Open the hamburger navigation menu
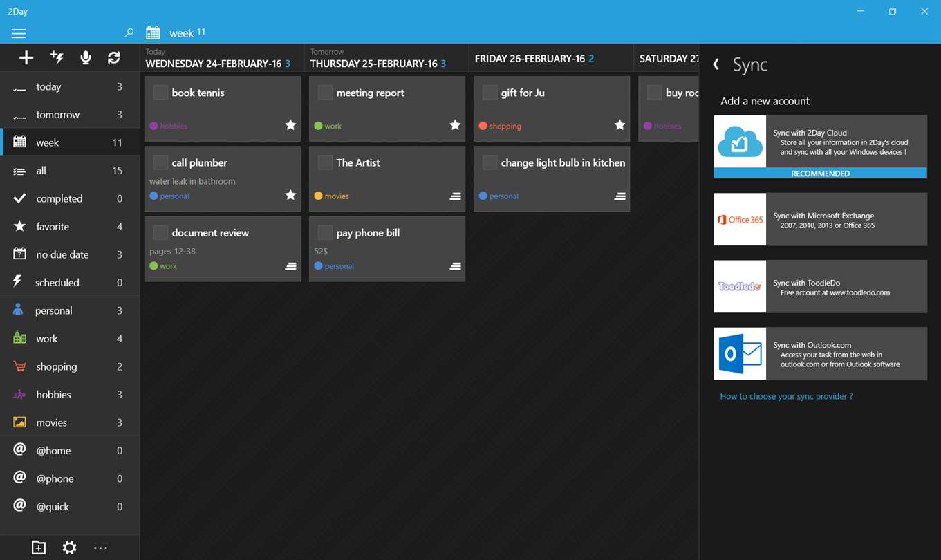Screen dimensions: 941x560 coord(19,33)
